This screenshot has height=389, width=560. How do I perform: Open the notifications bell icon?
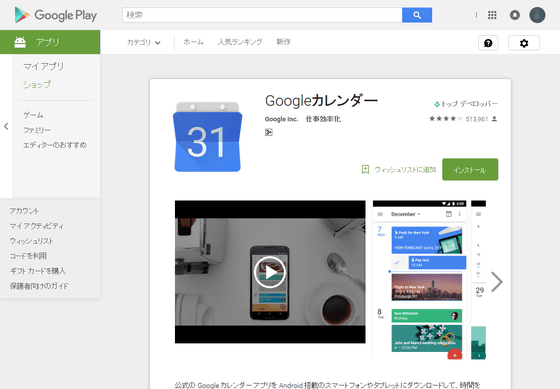(x=515, y=15)
